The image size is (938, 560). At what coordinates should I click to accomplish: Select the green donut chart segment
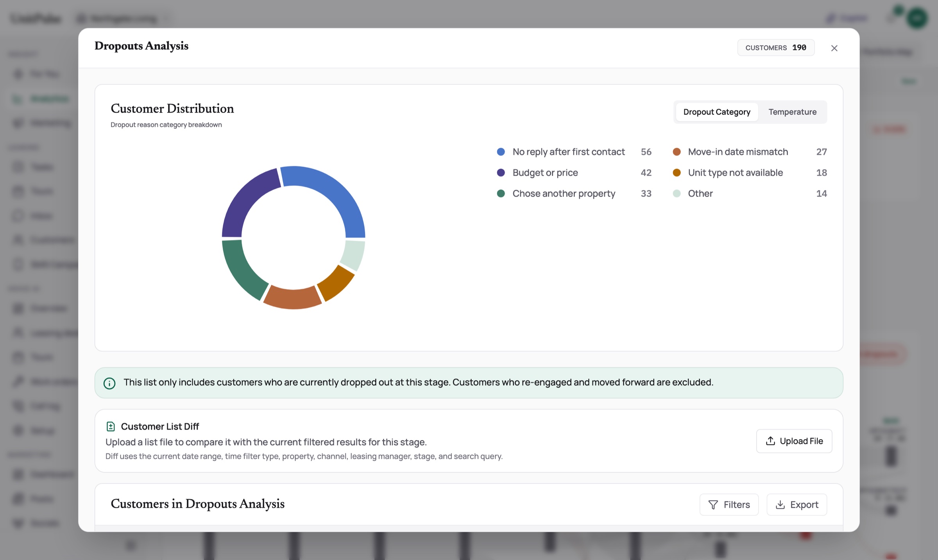pyautogui.click(x=240, y=270)
